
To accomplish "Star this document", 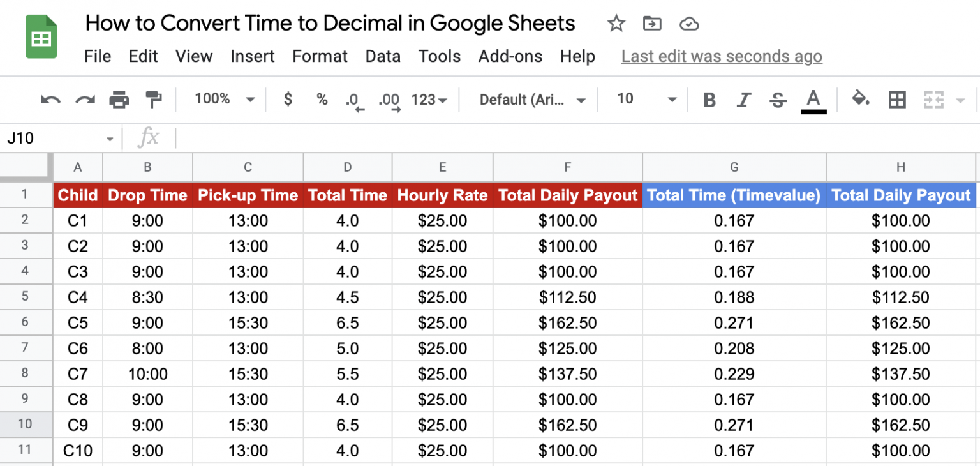I will [x=616, y=24].
